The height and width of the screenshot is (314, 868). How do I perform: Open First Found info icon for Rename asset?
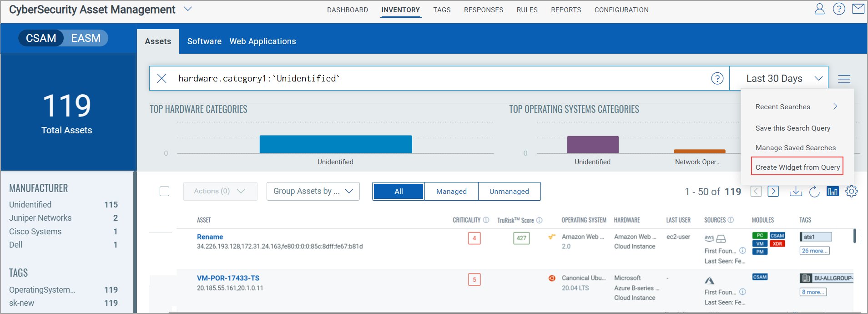[742, 250]
